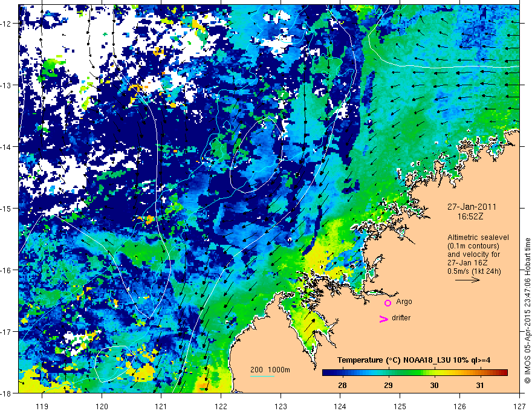Click latitude axis label -18
This screenshot has width=532, height=411.
tap(7, 393)
